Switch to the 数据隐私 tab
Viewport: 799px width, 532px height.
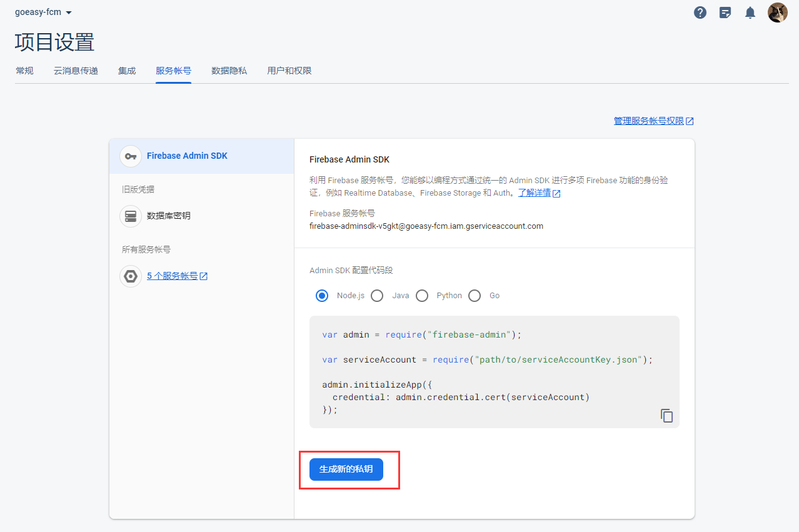(x=229, y=71)
